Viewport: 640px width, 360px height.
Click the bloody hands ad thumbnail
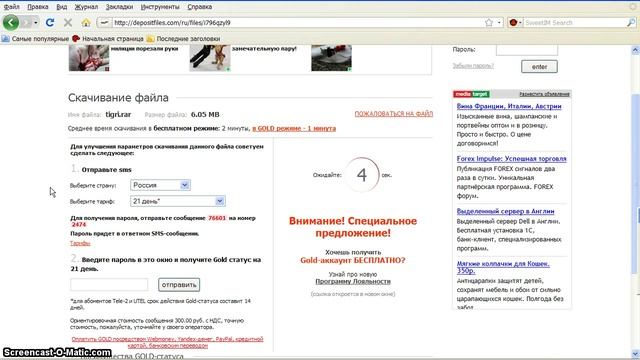(x=89, y=58)
